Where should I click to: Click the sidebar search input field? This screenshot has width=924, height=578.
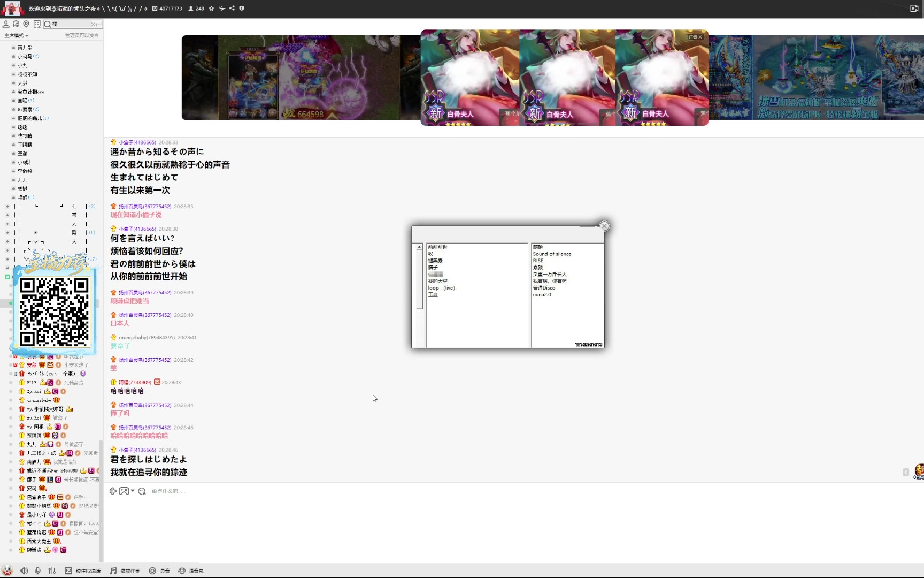71,24
